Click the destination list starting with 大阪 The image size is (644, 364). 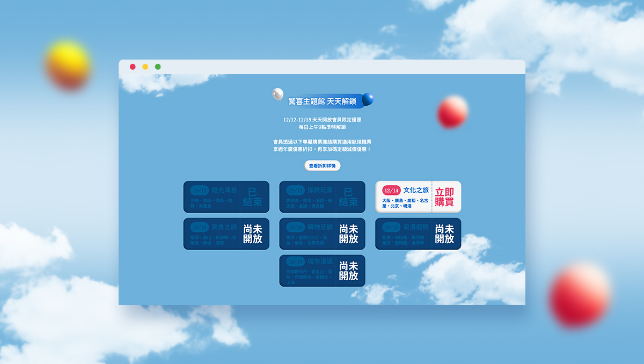[405, 203]
